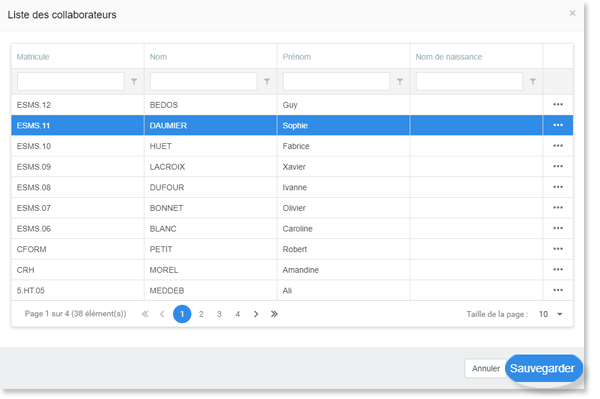Open the actions menu for DUFOUR row

pyautogui.click(x=558, y=187)
